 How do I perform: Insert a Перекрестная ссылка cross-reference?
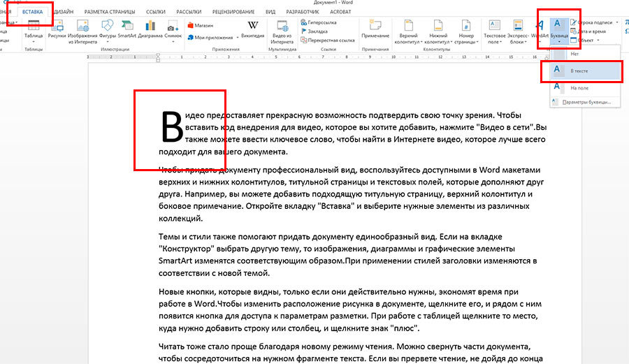(x=328, y=40)
